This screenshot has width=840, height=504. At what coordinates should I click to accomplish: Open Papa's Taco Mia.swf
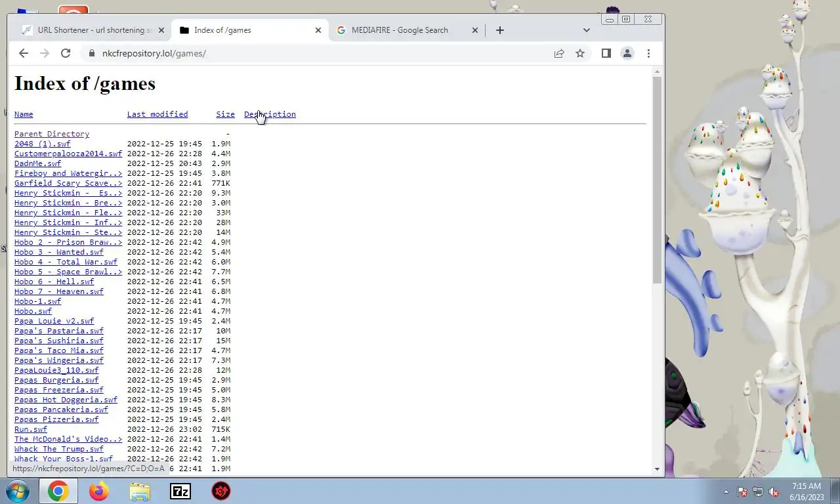coord(59,350)
